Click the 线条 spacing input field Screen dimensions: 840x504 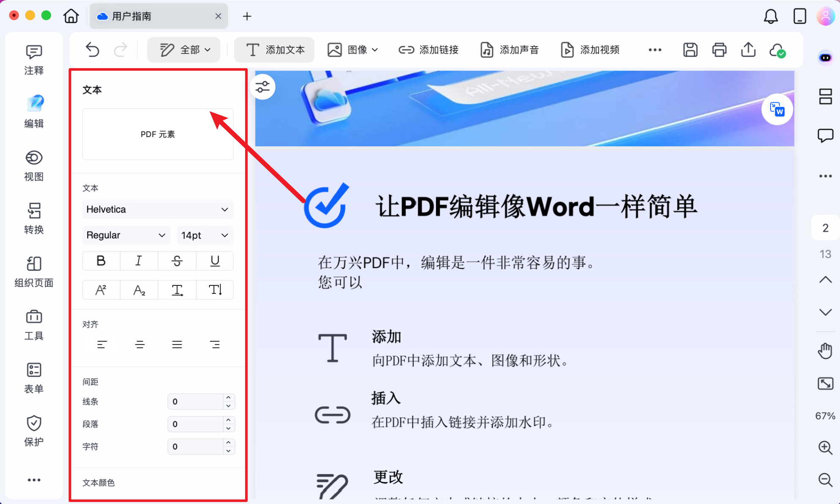(x=197, y=401)
